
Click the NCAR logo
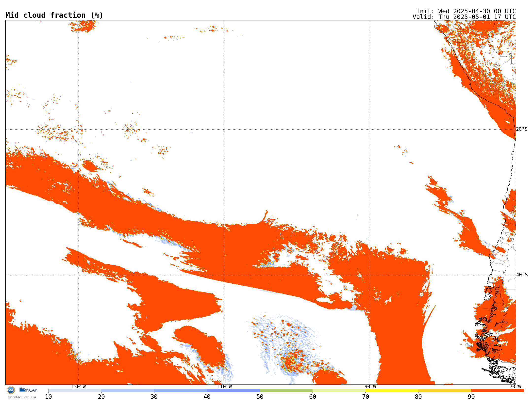tap(28, 390)
